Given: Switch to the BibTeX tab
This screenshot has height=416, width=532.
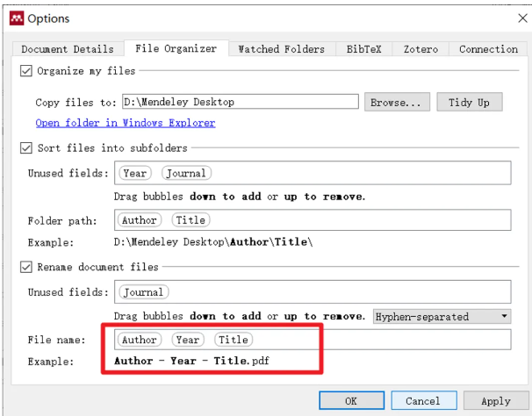Looking at the screenshot, I should tap(363, 49).
